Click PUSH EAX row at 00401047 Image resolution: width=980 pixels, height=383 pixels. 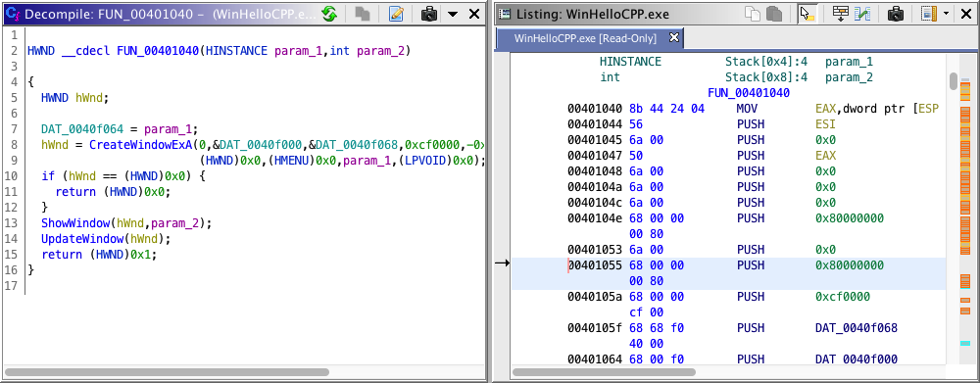pyautogui.click(x=728, y=156)
